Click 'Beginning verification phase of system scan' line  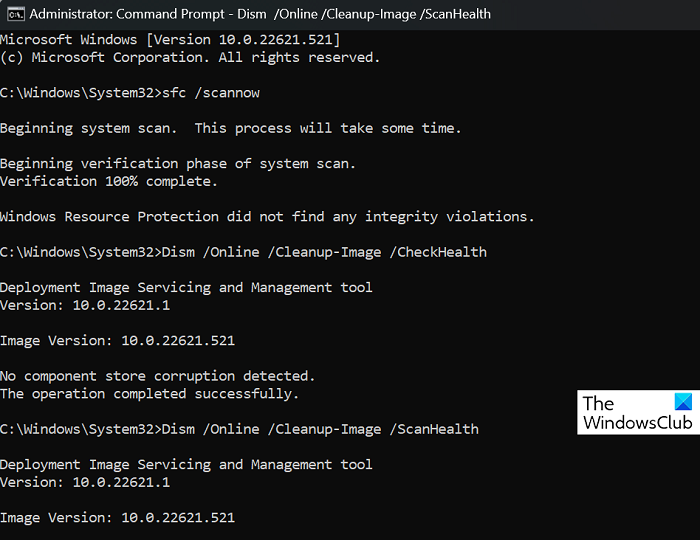pos(178,163)
